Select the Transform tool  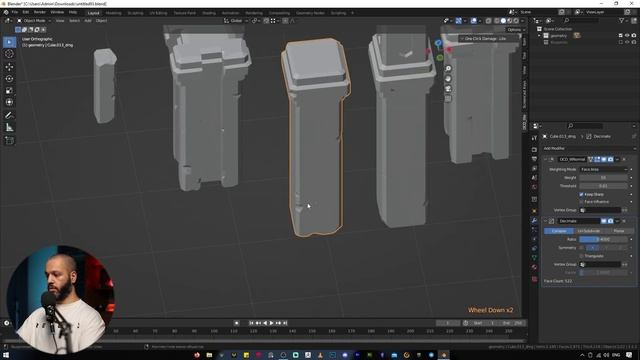[9, 102]
